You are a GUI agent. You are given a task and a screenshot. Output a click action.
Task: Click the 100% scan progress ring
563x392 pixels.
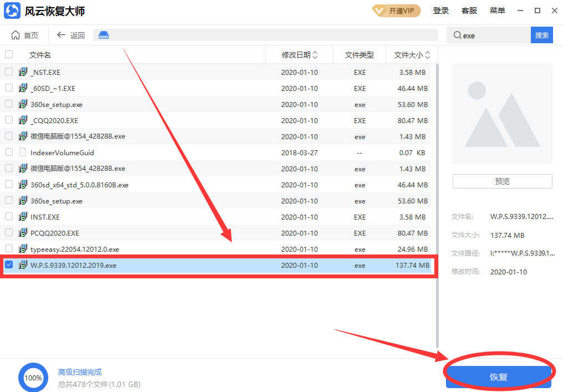click(33, 378)
